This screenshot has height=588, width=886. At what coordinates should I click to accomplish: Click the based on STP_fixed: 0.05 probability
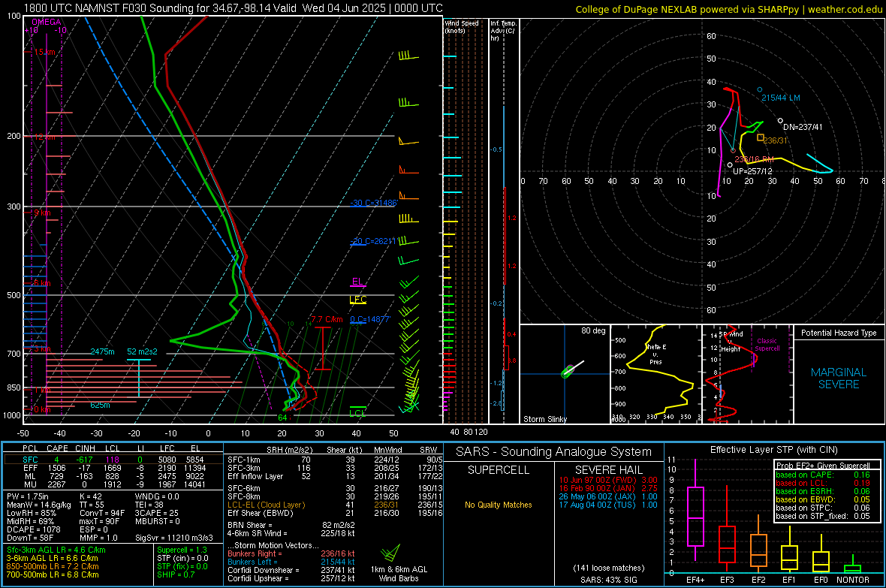coord(823,516)
